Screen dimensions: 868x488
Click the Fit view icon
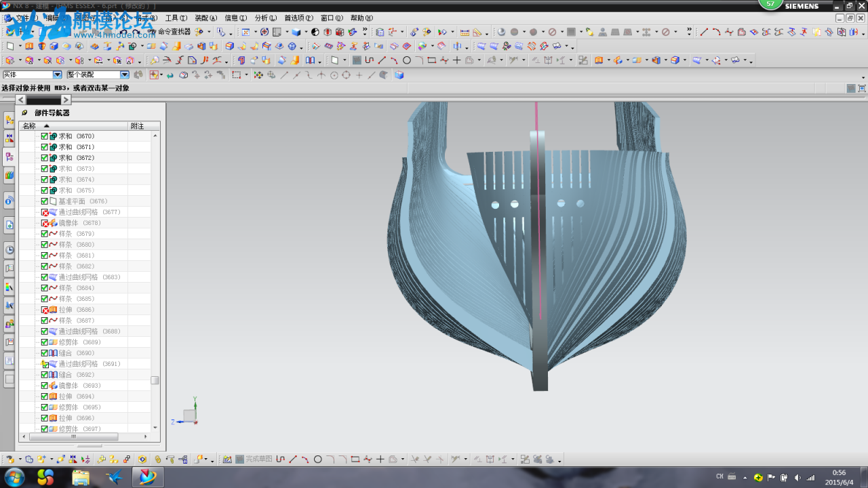click(245, 32)
